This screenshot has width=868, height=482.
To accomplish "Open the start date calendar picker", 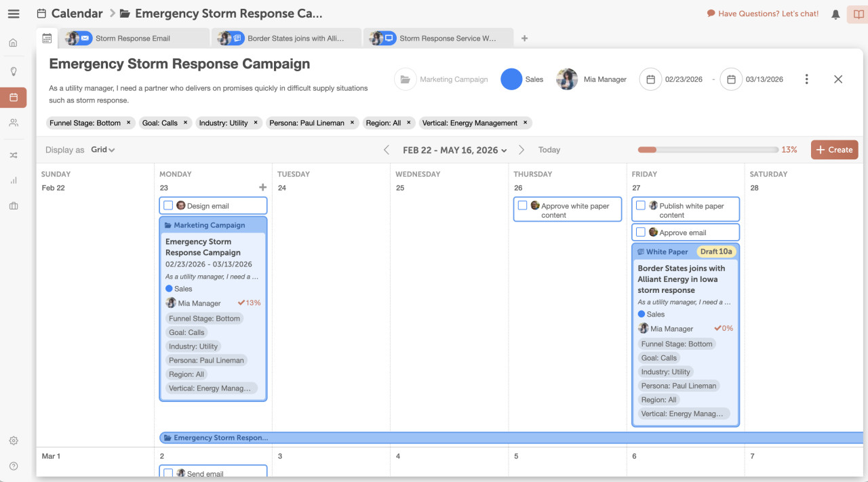I will (x=650, y=79).
